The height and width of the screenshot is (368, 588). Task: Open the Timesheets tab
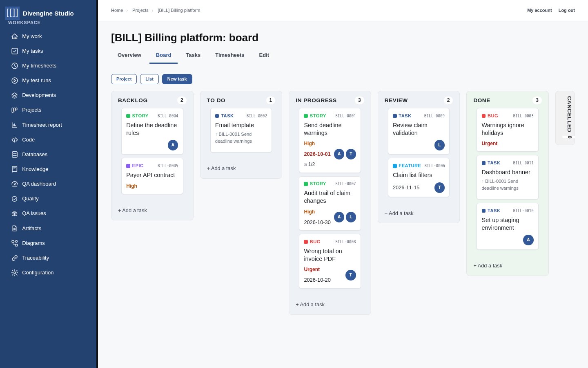230,55
